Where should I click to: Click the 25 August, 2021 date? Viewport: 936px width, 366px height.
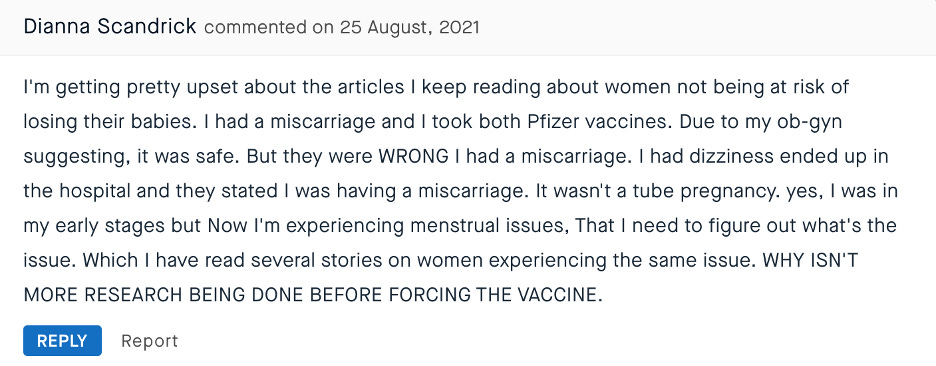(410, 27)
